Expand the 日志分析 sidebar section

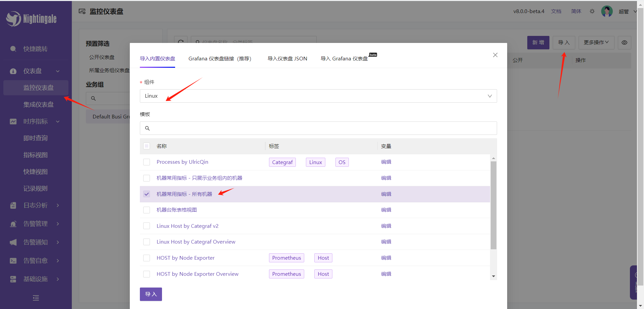click(36, 205)
